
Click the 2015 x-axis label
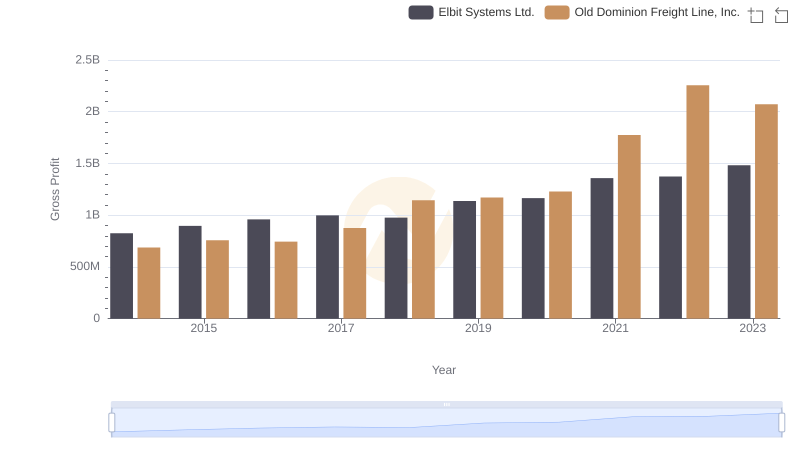click(204, 328)
